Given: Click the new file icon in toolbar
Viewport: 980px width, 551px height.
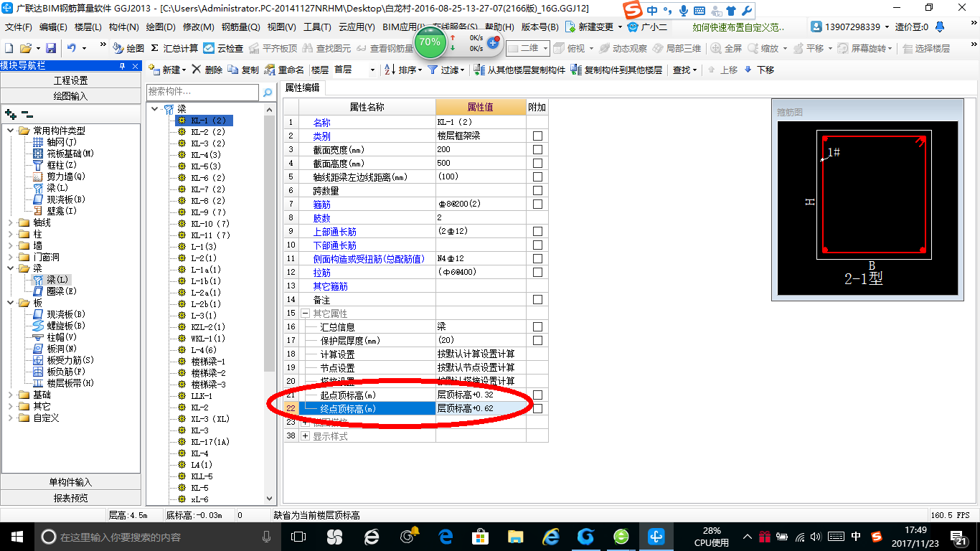Looking at the screenshot, I should coord(9,48).
